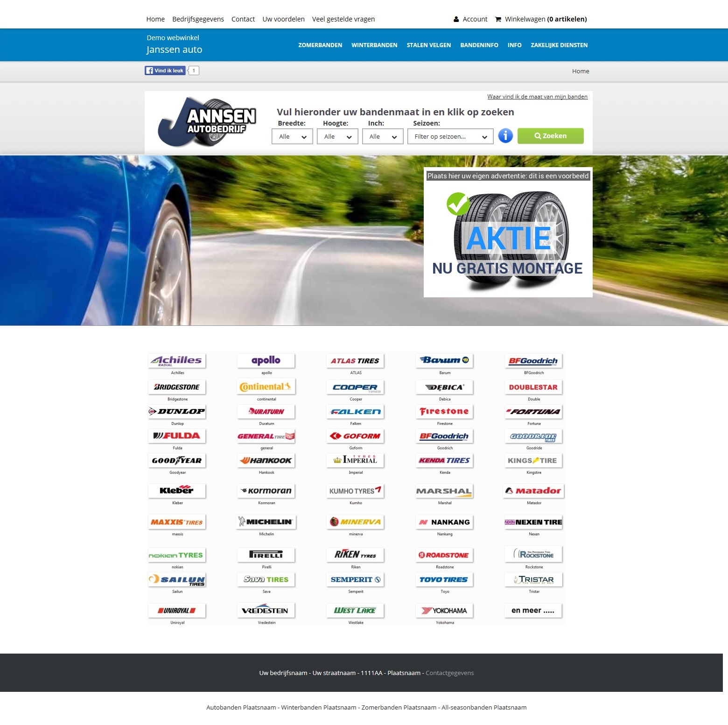Screen dimensions: 728x725
Task: Select the Vredestein brand logo
Action: (x=266, y=611)
